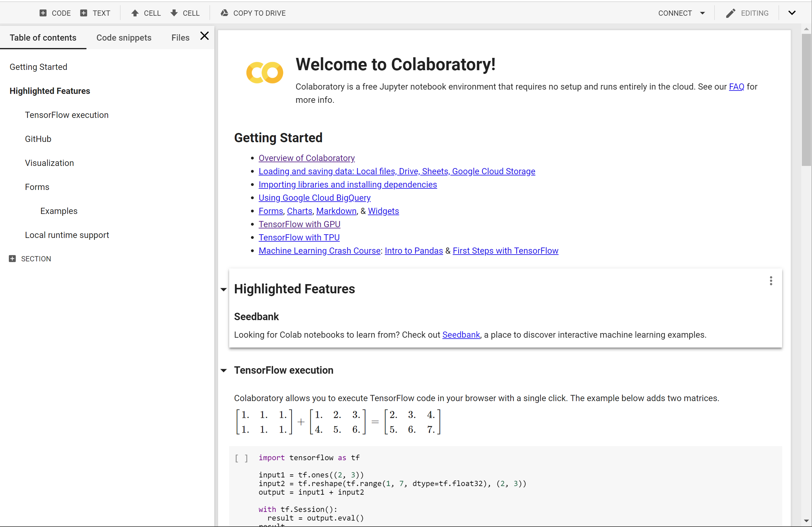The height and width of the screenshot is (527, 812).
Task: Open Using Google Cloud BigQuery link
Action: [314, 198]
